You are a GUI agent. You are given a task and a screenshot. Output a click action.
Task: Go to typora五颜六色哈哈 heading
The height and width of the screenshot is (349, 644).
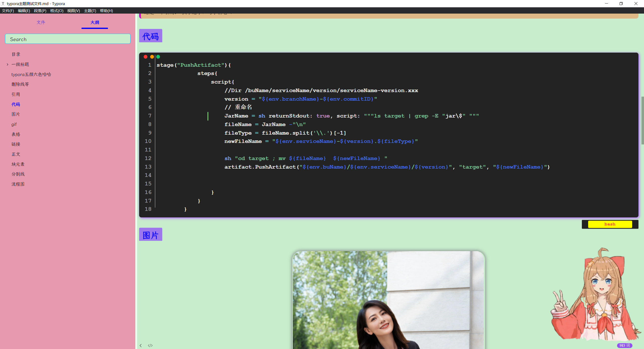pyautogui.click(x=31, y=74)
